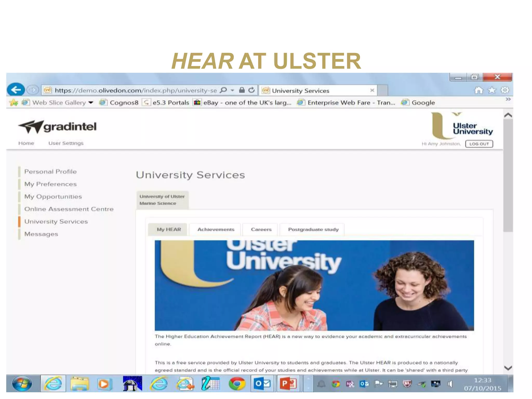Click the add to favorites bar star

click(x=13, y=102)
